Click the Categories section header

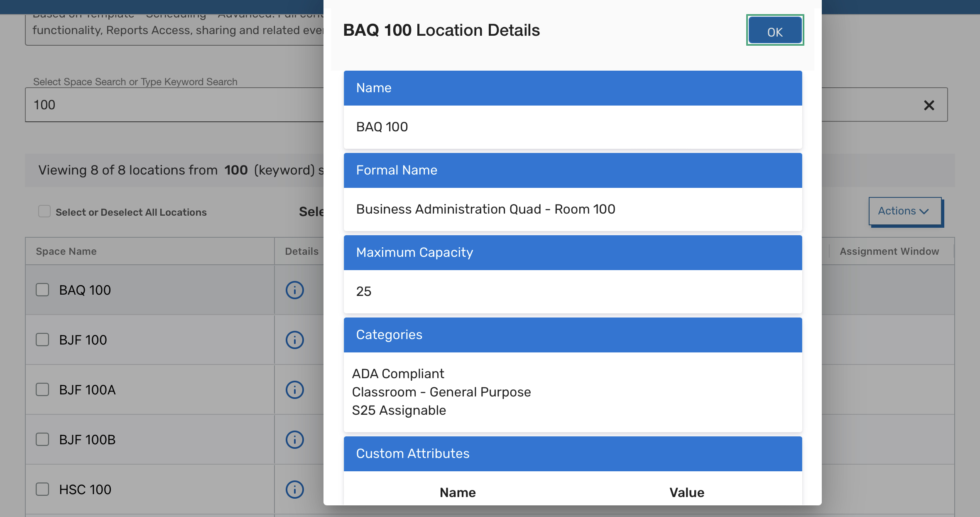click(572, 335)
